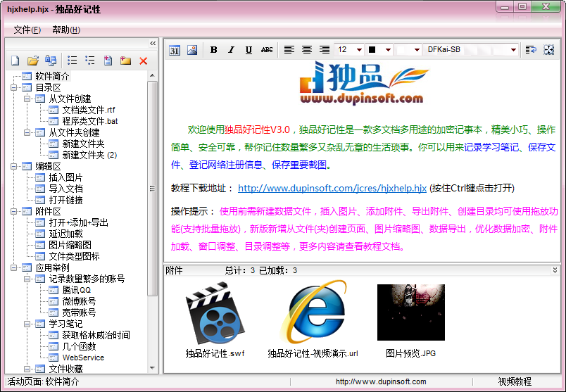The width and height of the screenshot is (566, 392).
Task: Click the align center icon
Action: point(307,50)
